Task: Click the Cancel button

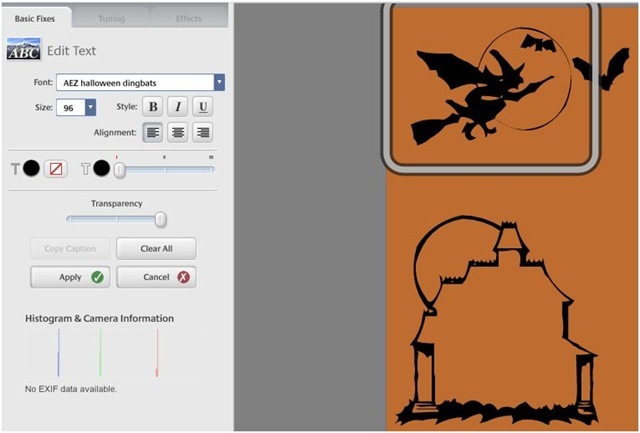Action: click(x=156, y=277)
